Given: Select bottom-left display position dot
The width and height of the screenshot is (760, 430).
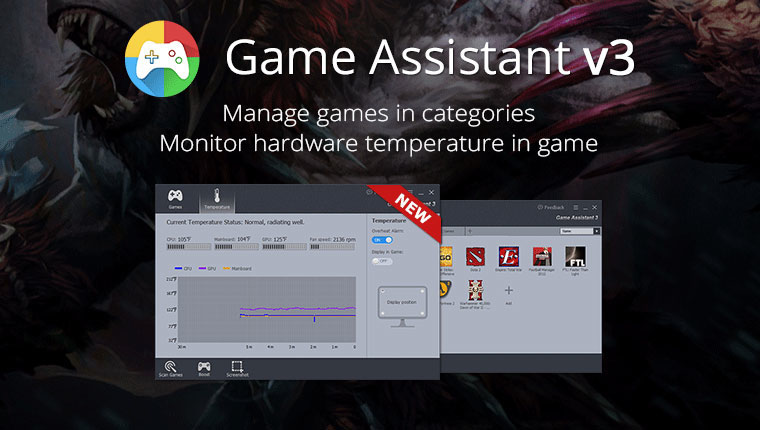Looking at the screenshot, I should pos(382,313).
